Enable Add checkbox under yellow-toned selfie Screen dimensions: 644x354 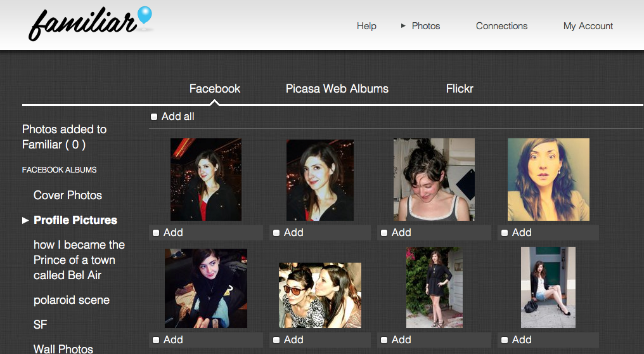505,233
